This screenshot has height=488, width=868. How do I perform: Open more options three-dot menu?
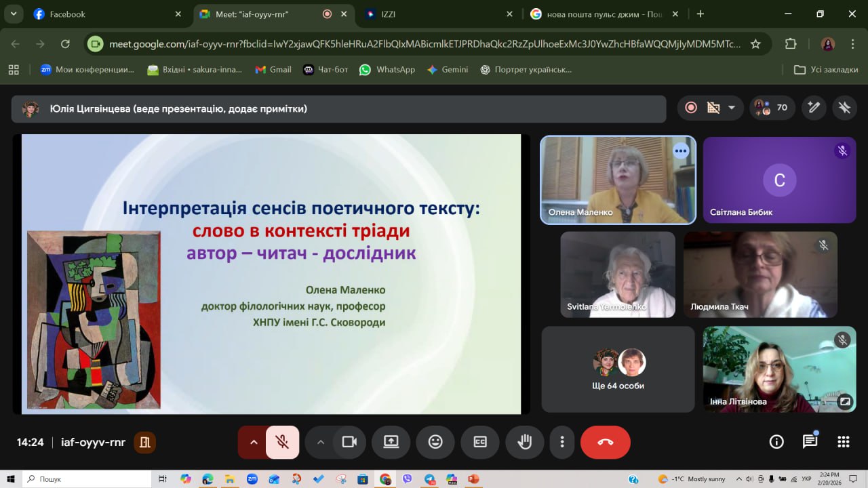561,442
